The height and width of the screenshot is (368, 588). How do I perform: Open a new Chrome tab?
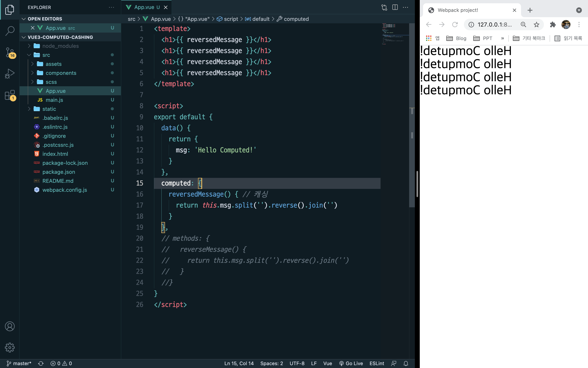tap(530, 10)
